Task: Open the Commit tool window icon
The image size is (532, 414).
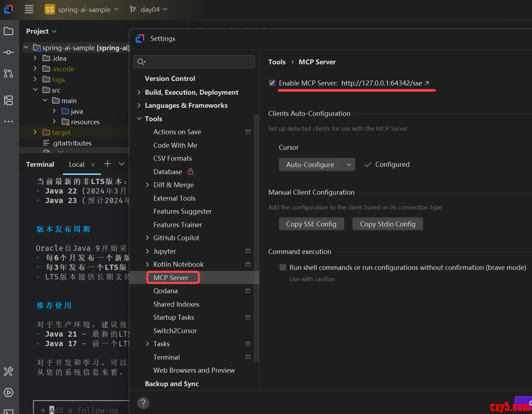Action: click(x=8, y=52)
